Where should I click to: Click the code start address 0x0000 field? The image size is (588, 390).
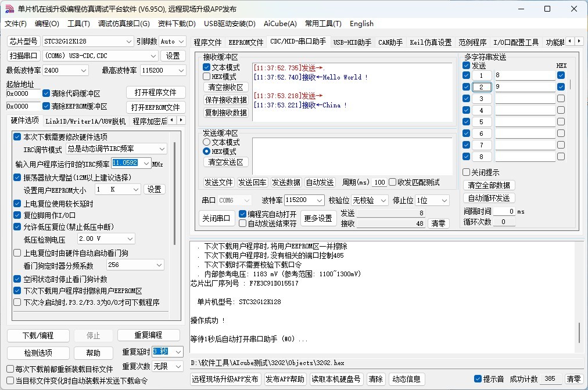(23, 93)
